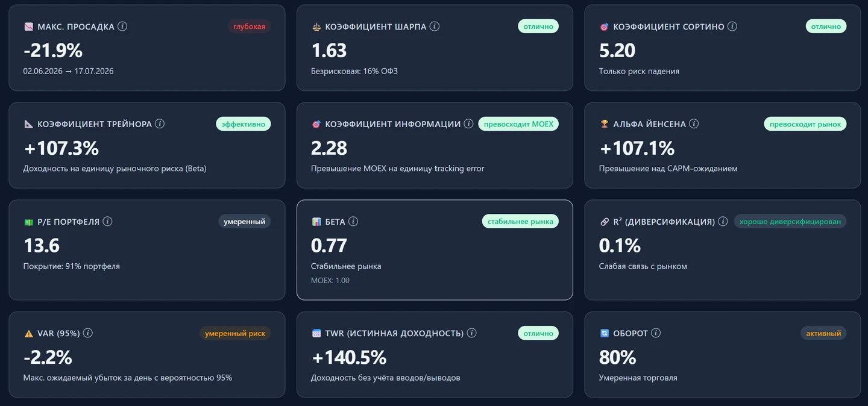This screenshot has height=406, width=868.
Task: Click the R² value 0.1%
Action: 620,246
